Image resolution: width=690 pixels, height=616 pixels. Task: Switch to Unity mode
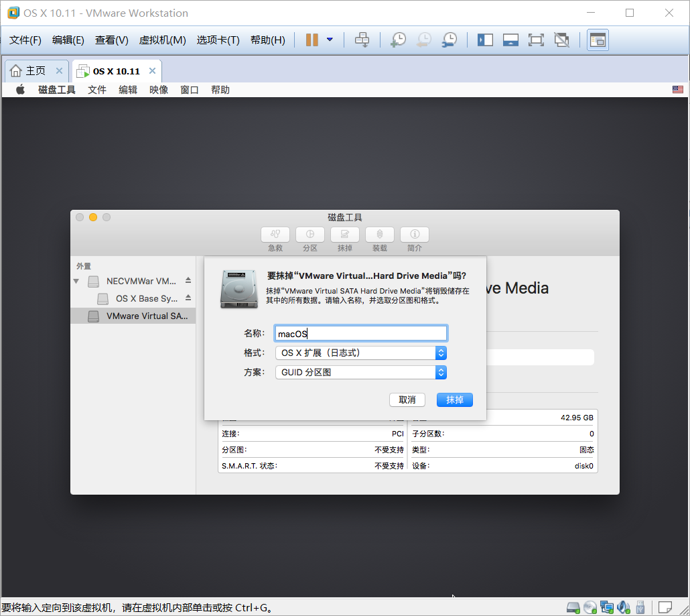point(561,40)
